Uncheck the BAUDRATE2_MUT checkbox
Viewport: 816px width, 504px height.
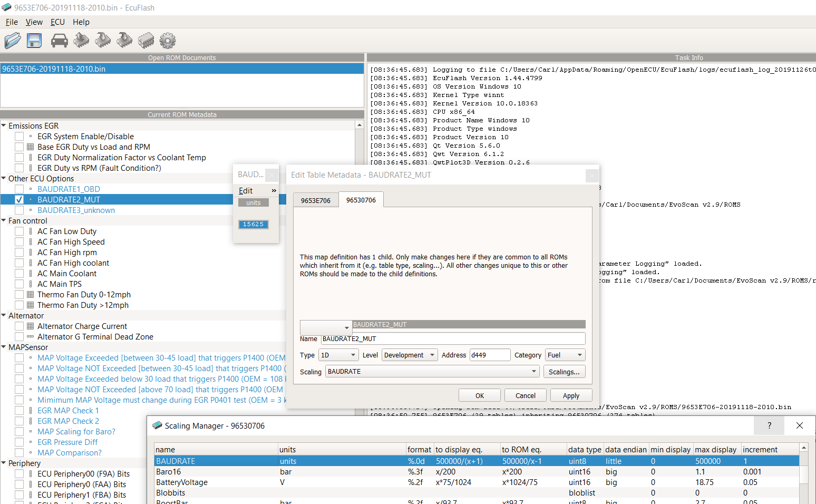(x=20, y=200)
